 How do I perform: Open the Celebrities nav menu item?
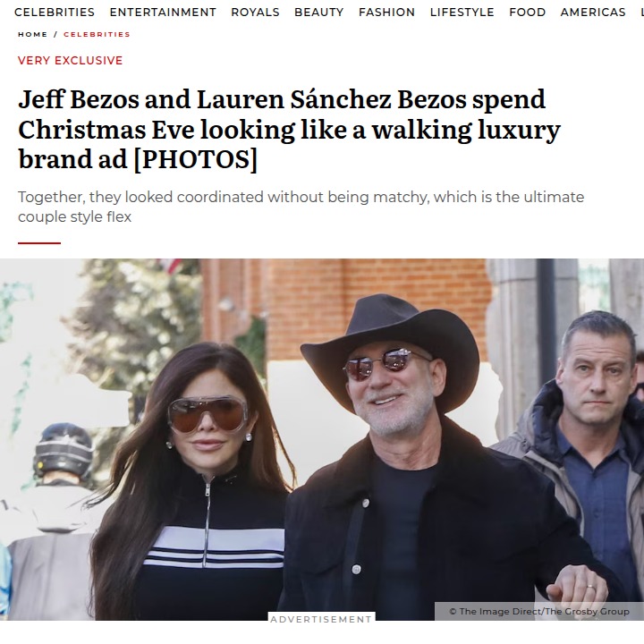pos(55,13)
